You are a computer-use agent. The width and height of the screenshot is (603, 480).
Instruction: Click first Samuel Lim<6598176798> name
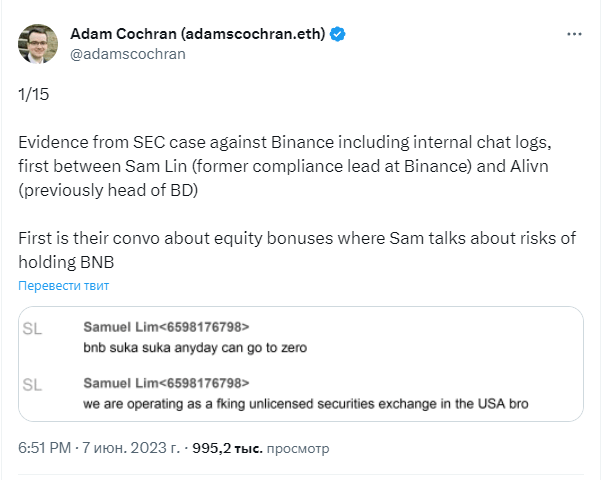[167, 327]
